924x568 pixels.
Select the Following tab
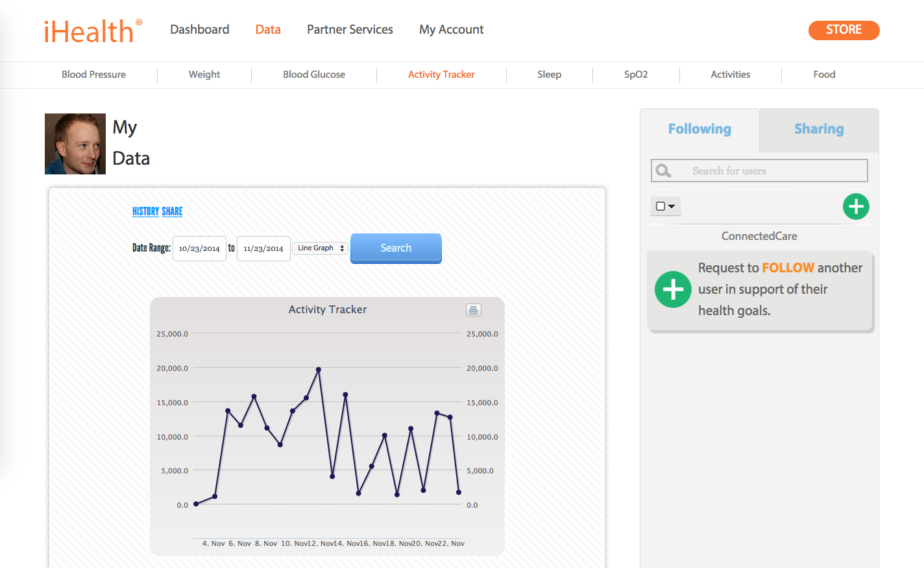point(699,129)
